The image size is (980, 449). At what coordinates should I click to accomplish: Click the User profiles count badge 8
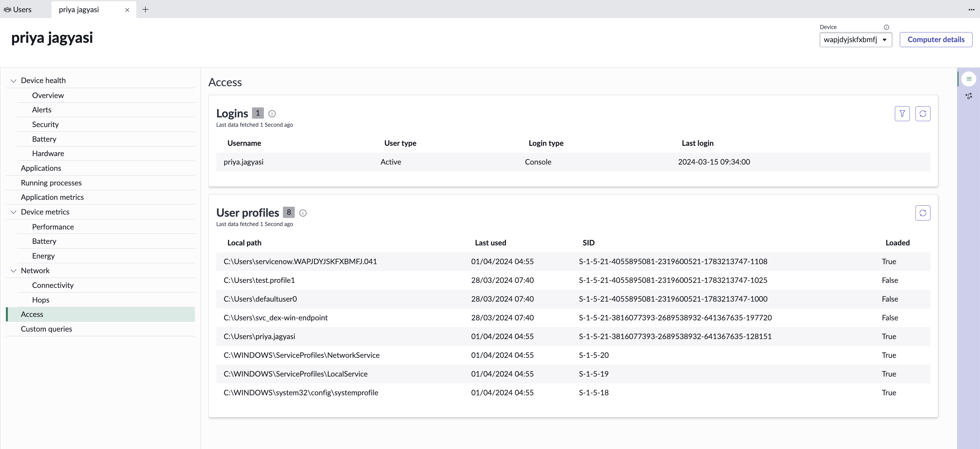(x=289, y=212)
